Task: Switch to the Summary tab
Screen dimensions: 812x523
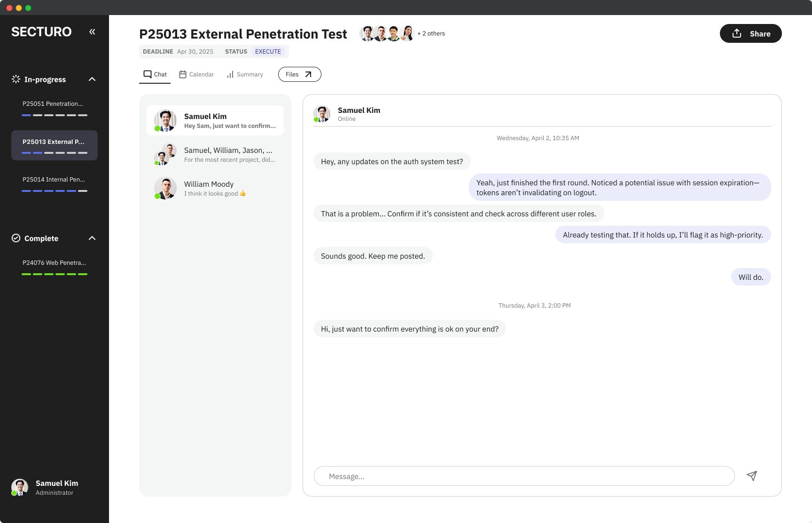Action: [x=245, y=74]
